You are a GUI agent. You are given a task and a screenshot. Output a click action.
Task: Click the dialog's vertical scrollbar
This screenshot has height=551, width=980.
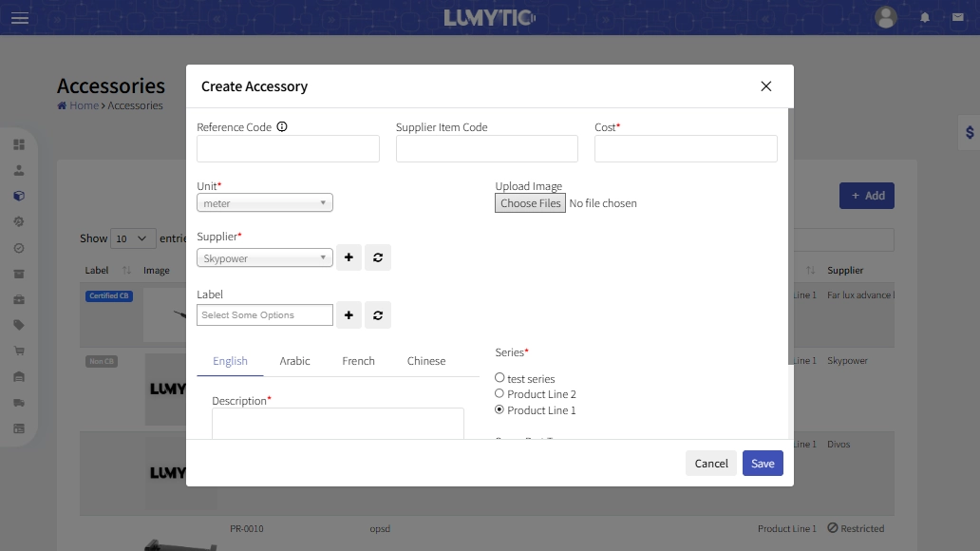point(790,237)
